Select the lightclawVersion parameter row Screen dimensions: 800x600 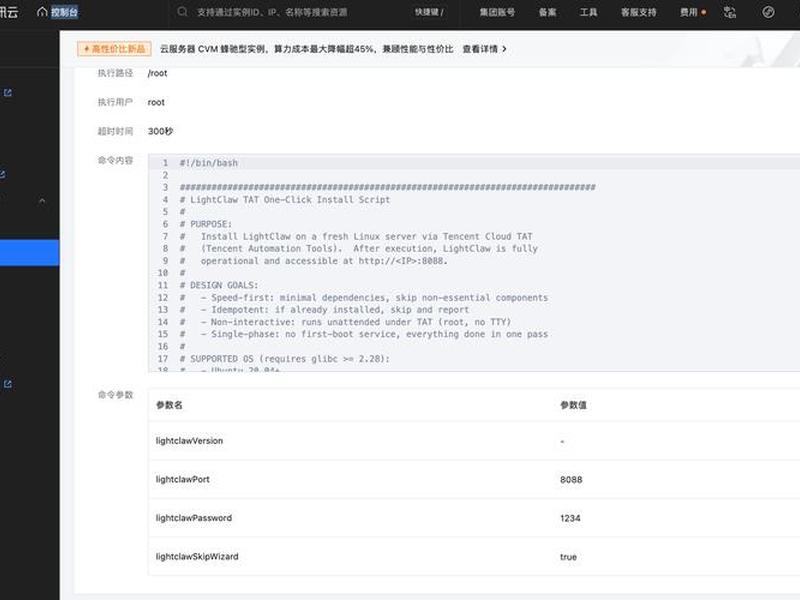coord(474,441)
